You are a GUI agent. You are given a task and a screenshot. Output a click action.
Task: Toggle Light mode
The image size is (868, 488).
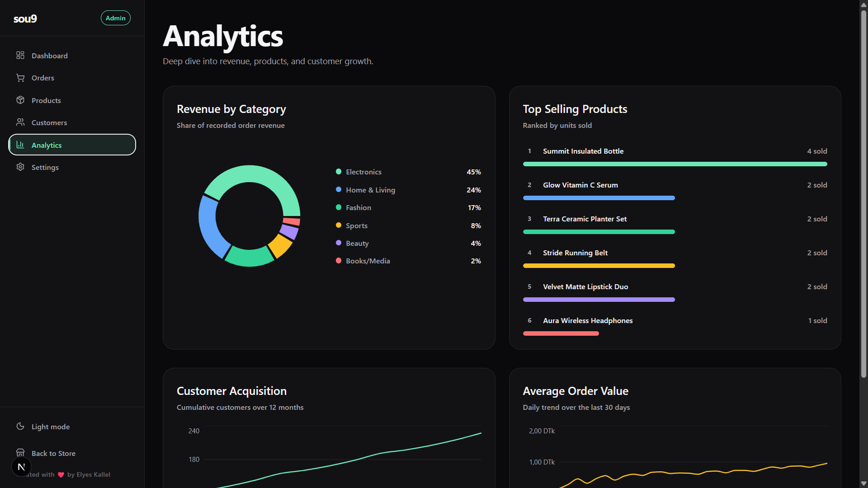pyautogui.click(x=72, y=426)
